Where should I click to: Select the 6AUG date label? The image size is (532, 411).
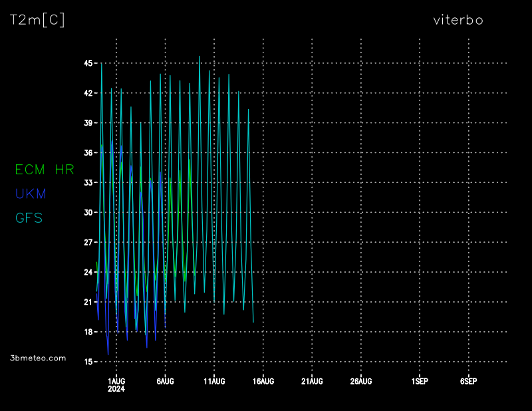coord(165,381)
